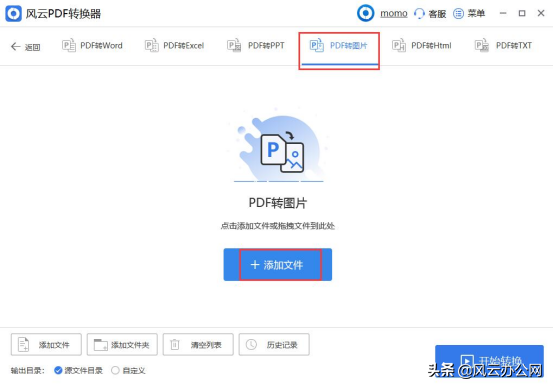The height and width of the screenshot is (389, 554).
Task: Click the 风云PDF转换器 app logo icon
Action: tap(13, 14)
